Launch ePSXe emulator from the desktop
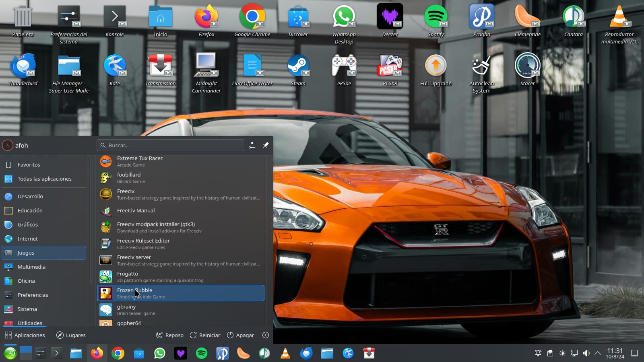This screenshot has width=644, height=362. (344, 66)
